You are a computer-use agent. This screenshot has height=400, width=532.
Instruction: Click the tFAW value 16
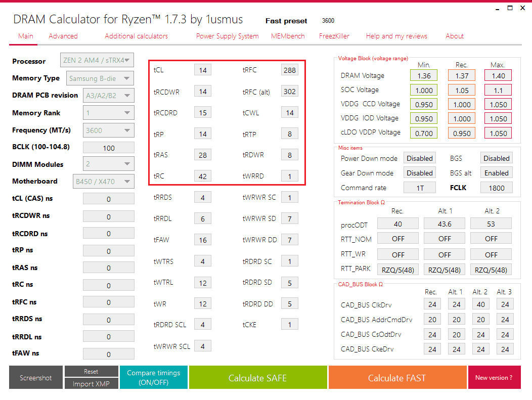pos(203,240)
